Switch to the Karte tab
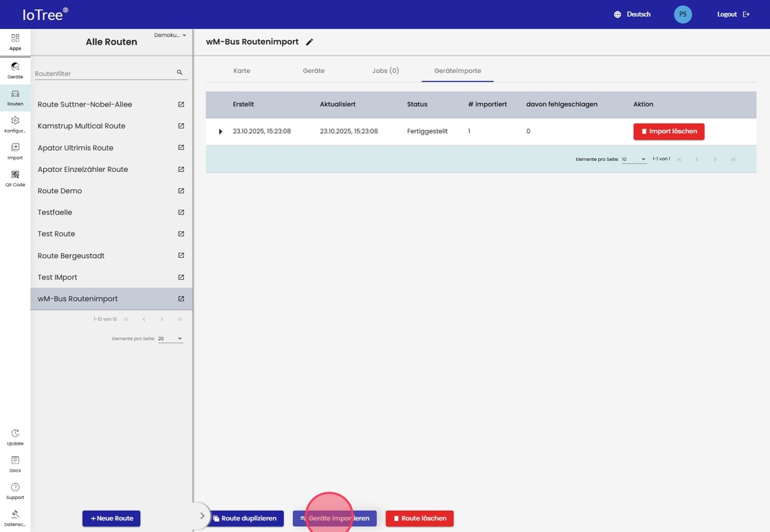This screenshot has height=532, width=770. (242, 71)
